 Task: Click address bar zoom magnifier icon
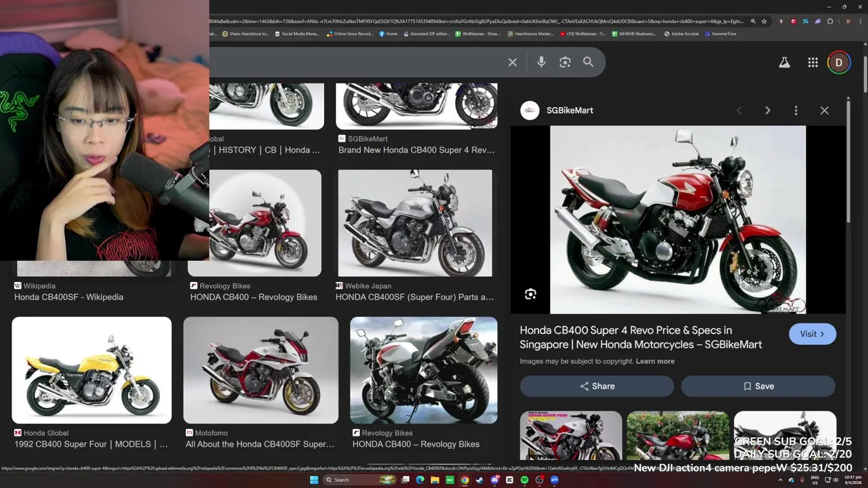pos(753,22)
